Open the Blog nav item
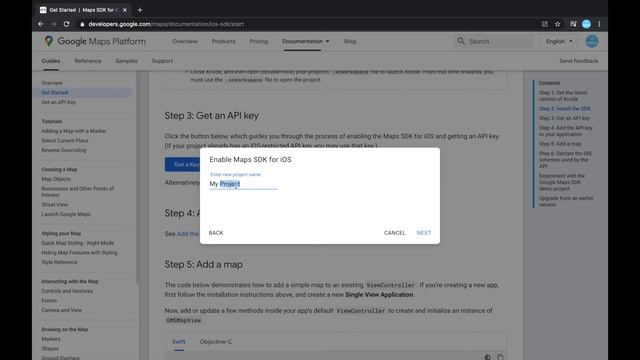 pos(350,41)
